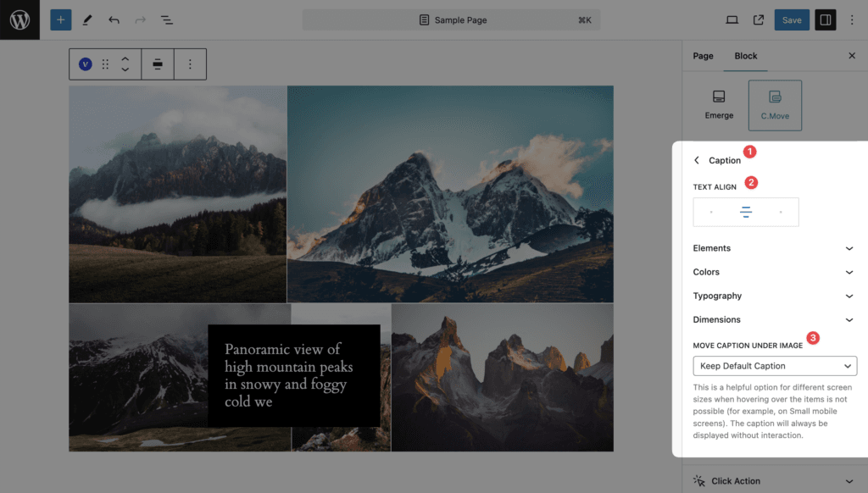
Task: Expand the Elements section
Action: [773, 248]
